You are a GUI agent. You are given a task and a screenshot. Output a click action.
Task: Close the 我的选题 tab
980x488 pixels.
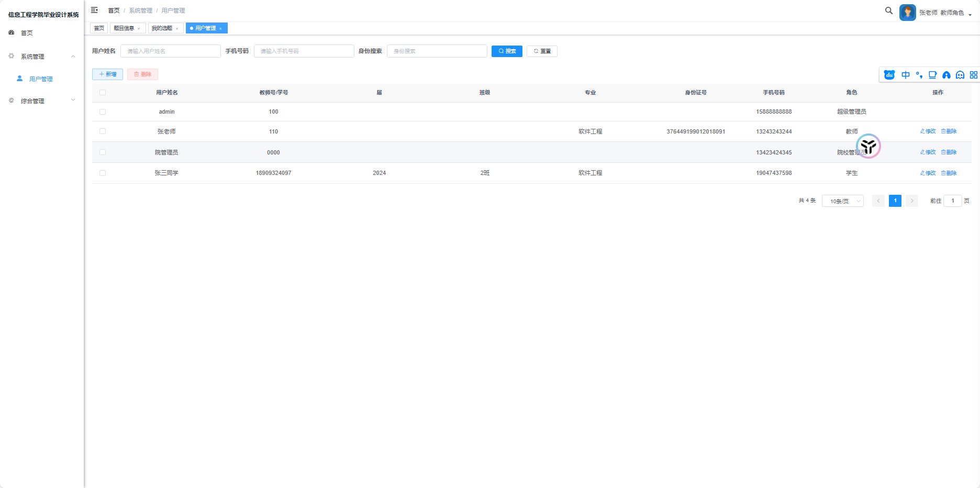(177, 29)
